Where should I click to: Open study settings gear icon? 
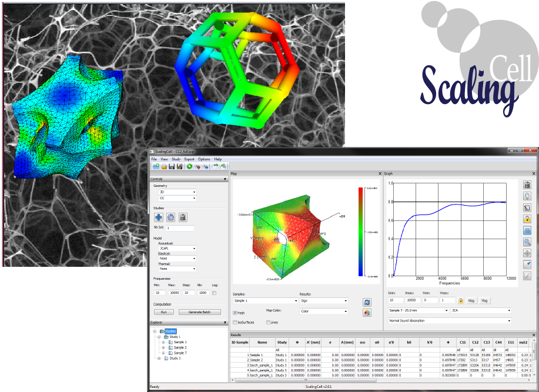coord(171,217)
